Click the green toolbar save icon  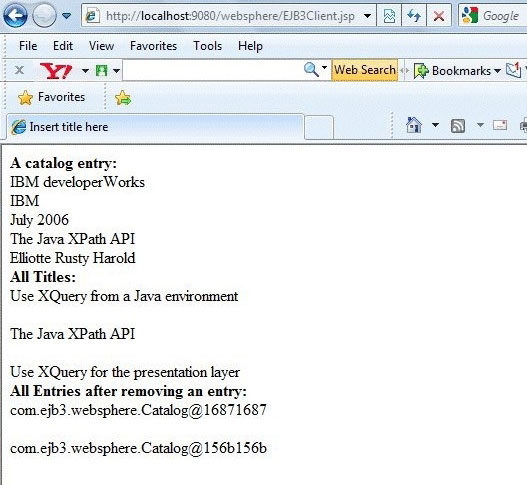point(101,71)
